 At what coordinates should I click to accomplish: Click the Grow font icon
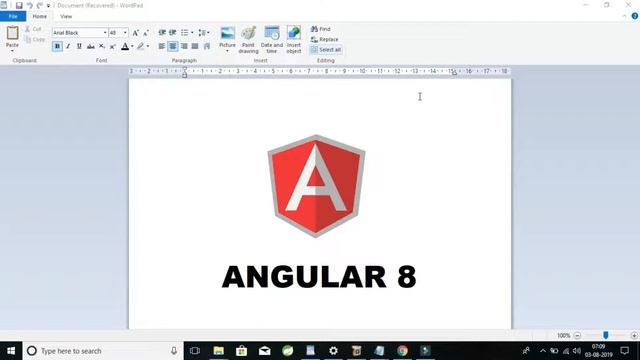point(136,33)
